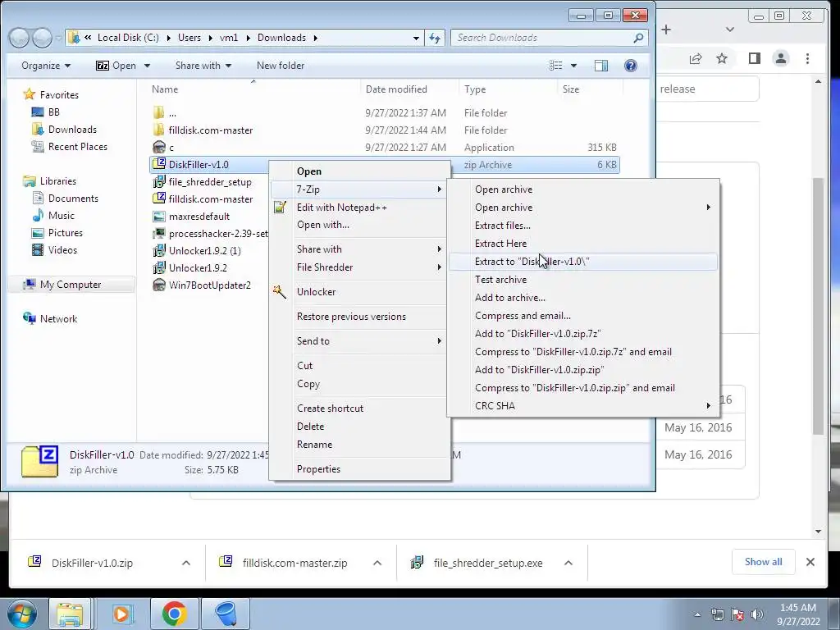Open the 7-Zip context submenu

point(359,189)
